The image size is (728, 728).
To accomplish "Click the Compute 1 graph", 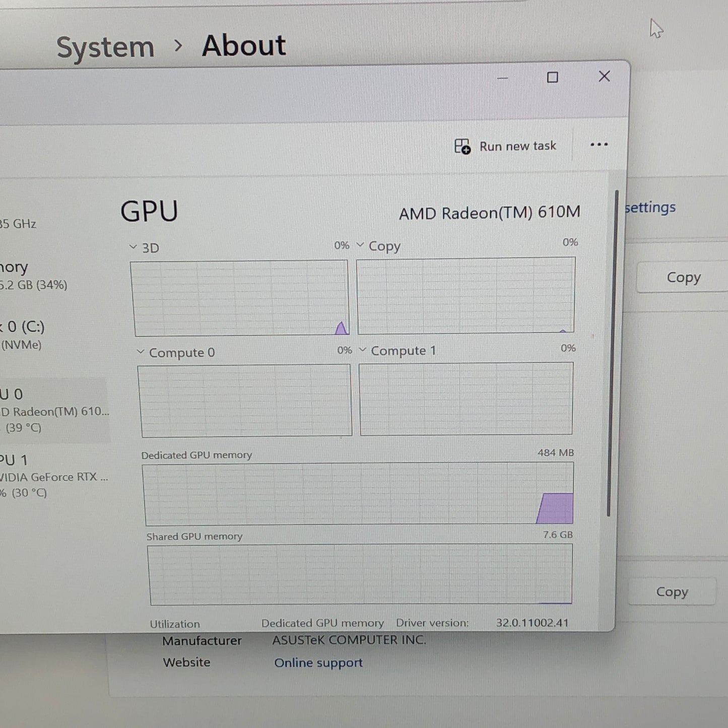I will click(x=467, y=399).
